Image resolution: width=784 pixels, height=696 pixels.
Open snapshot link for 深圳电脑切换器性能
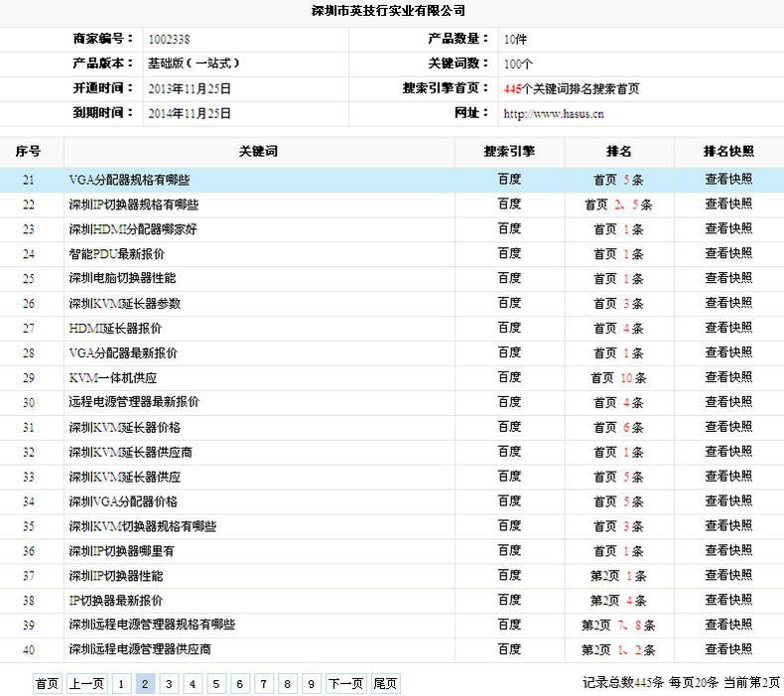(x=728, y=278)
